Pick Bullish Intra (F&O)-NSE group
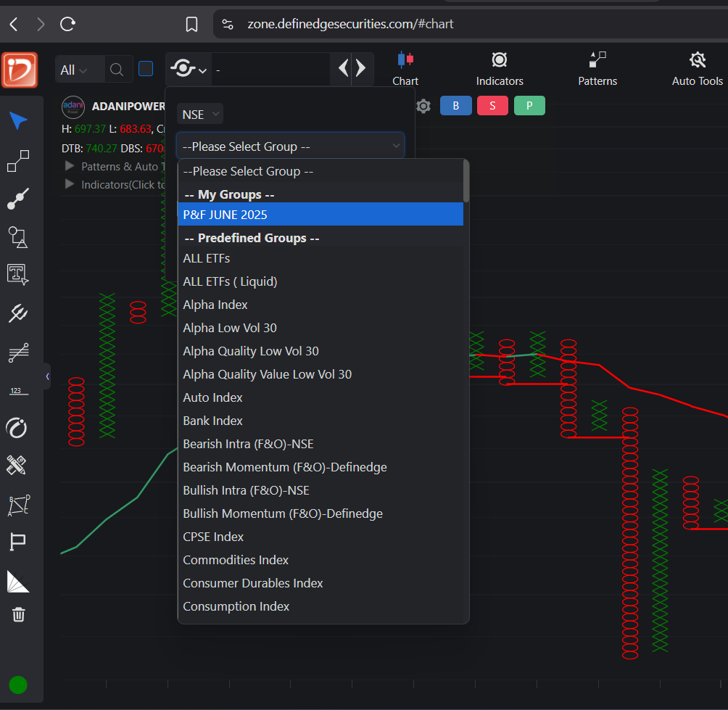The width and height of the screenshot is (728, 710). [x=320, y=490]
